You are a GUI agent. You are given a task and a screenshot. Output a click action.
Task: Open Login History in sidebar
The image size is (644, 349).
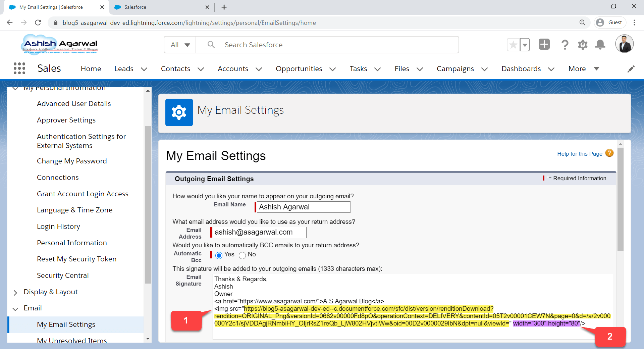58,227
